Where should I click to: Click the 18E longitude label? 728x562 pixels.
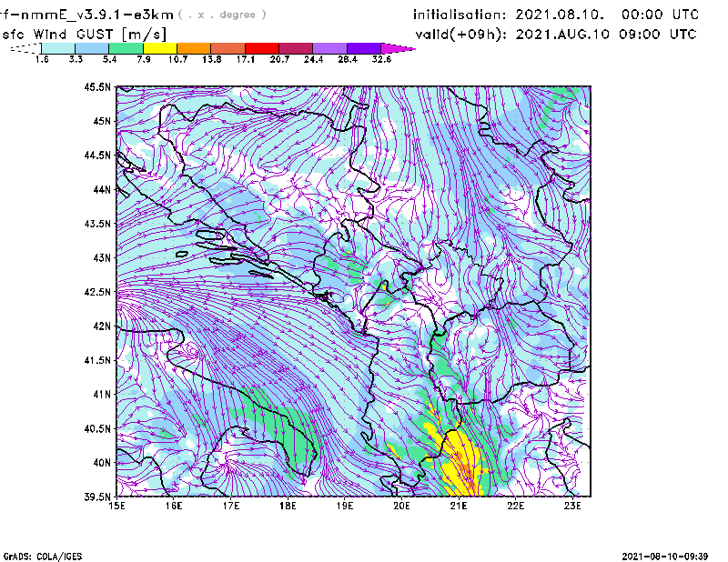point(288,506)
